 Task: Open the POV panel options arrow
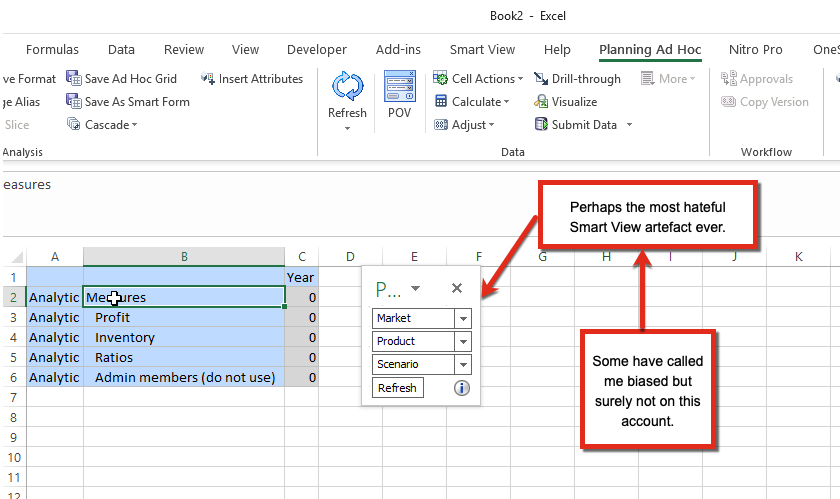[x=415, y=288]
